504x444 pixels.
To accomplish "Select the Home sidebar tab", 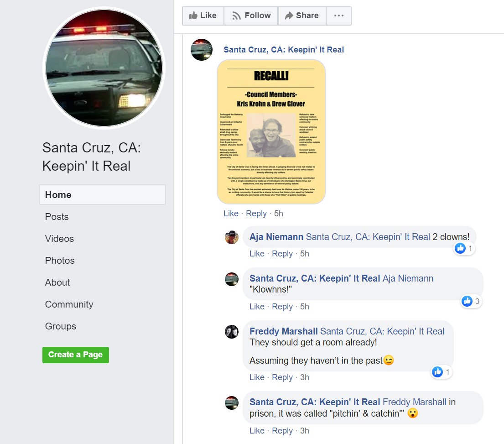I will tap(102, 194).
